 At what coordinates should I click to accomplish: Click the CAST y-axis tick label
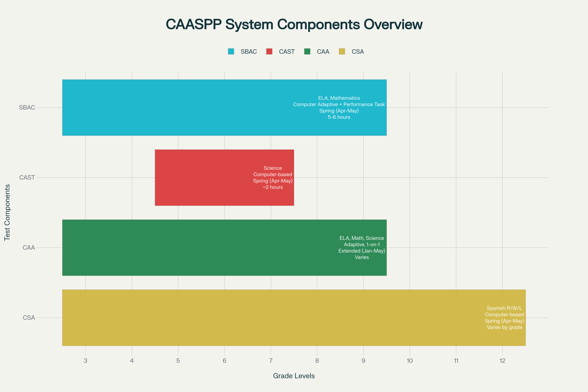pos(27,177)
